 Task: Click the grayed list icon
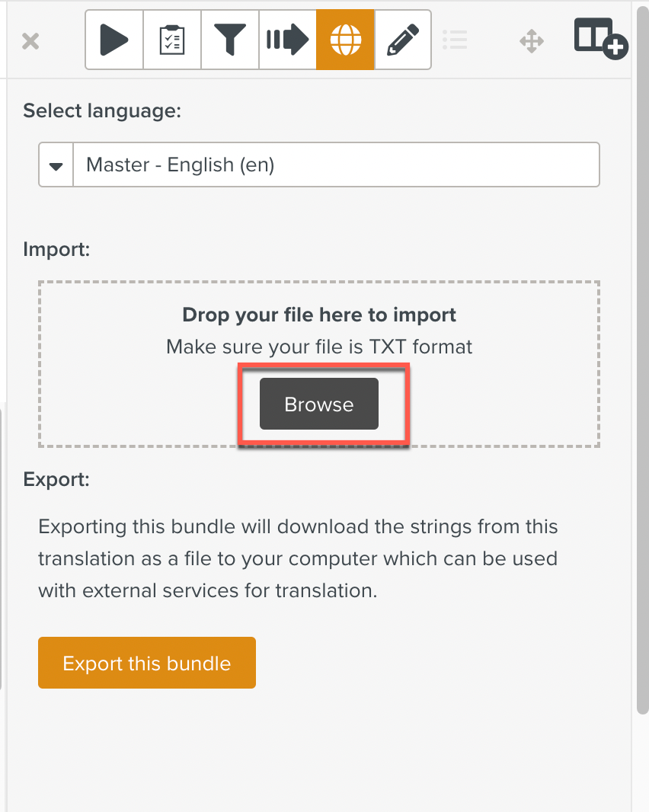(455, 39)
